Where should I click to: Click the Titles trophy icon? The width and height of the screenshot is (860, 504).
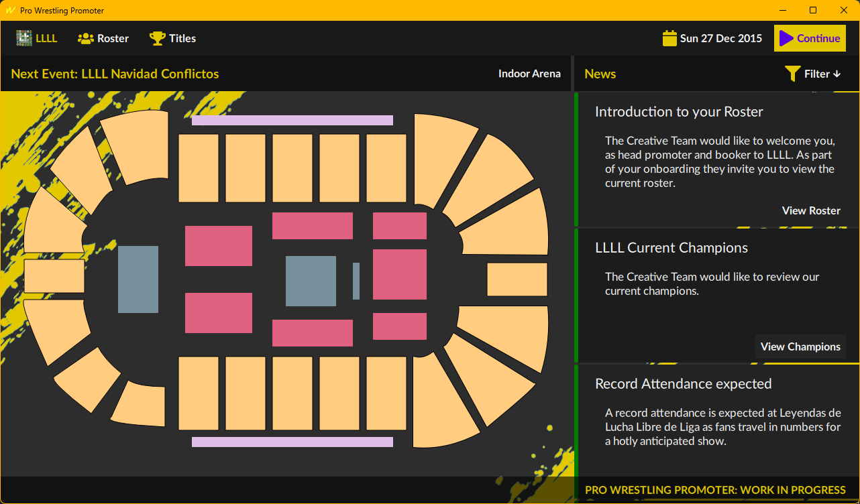click(x=157, y=38)
